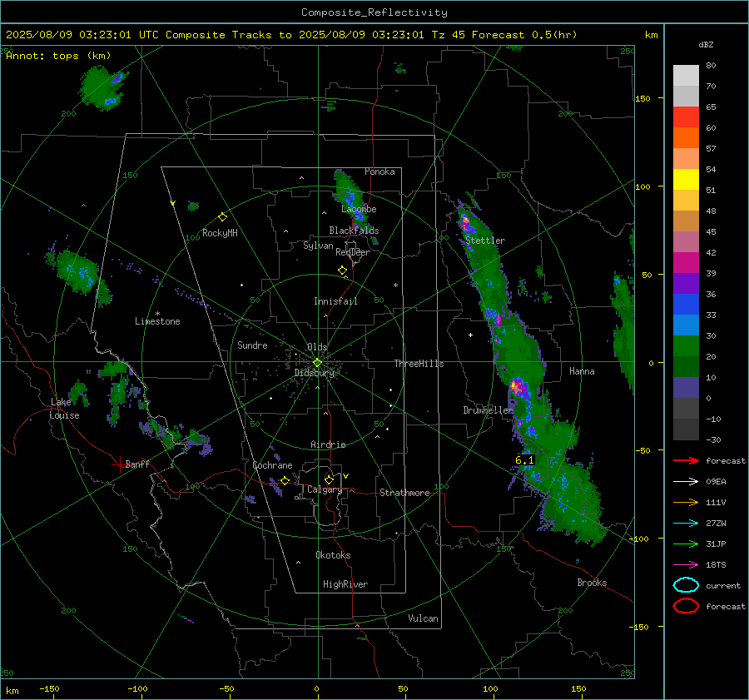Image resolution: width=749 pixels, height=700 pixels.
Task: Click the white 09EA arrow symbol
Action: (686, 482)
